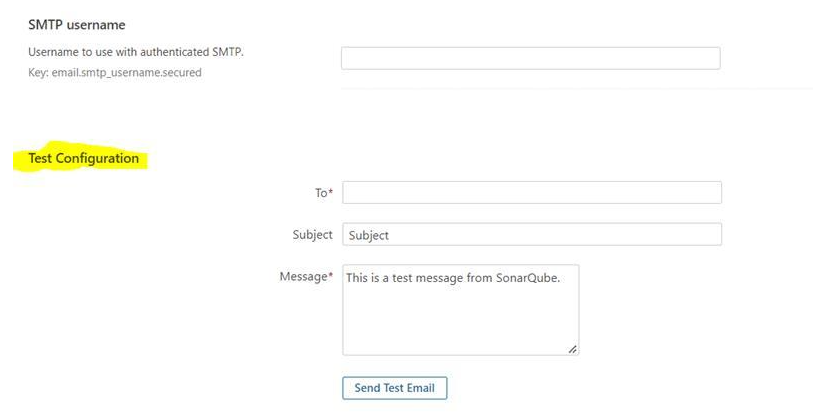
Task: Click the SMTP username input field
Action: (x=531, y=58)
